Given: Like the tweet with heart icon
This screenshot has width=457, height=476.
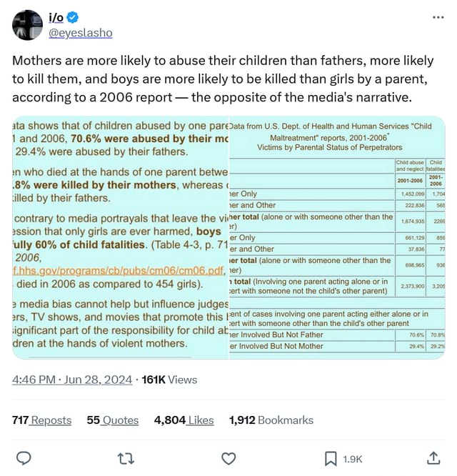Looking at the screenshot, I should [228, 458].
